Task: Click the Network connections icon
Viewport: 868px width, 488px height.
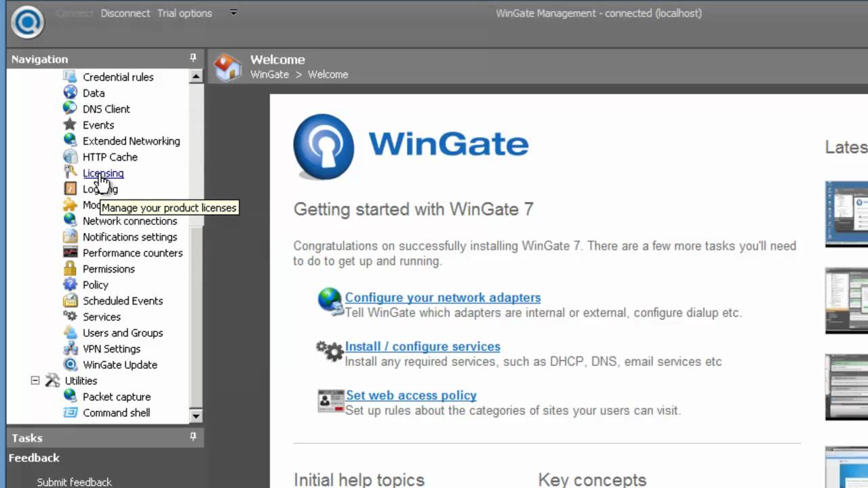Action: [x=70, y=220]
